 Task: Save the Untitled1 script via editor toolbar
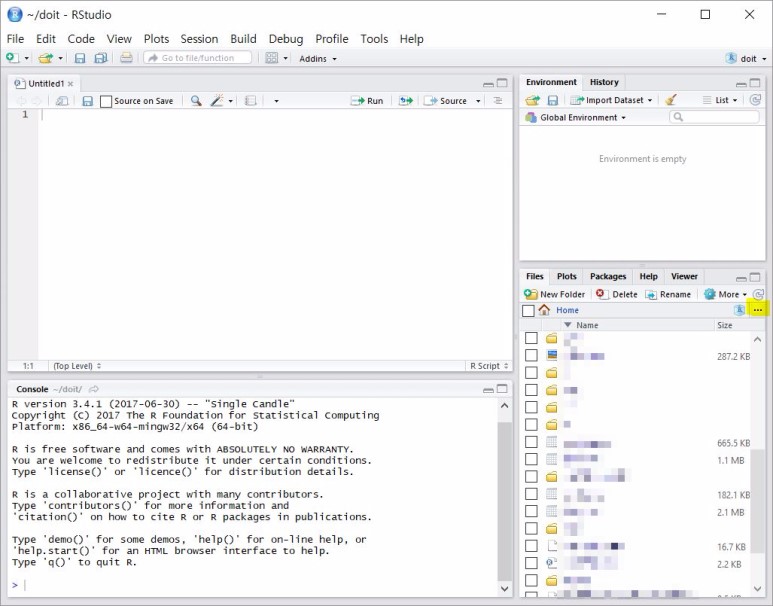88,101
